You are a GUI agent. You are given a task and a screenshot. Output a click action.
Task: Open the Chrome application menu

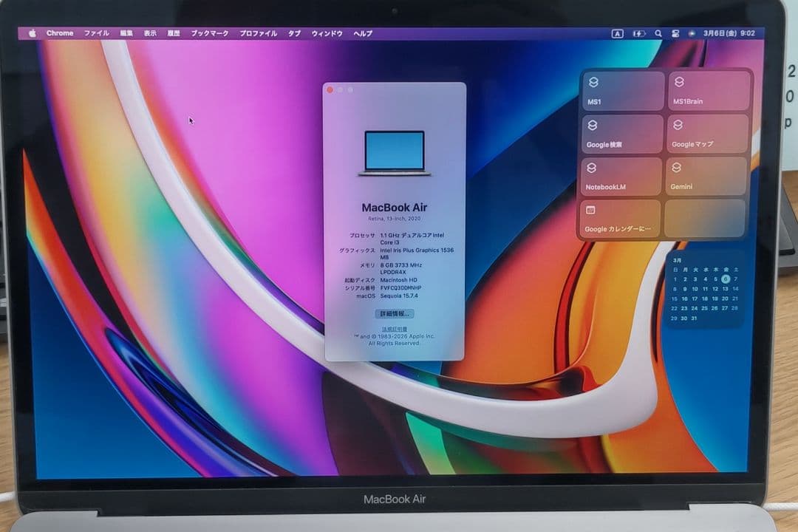click(60, 33)
